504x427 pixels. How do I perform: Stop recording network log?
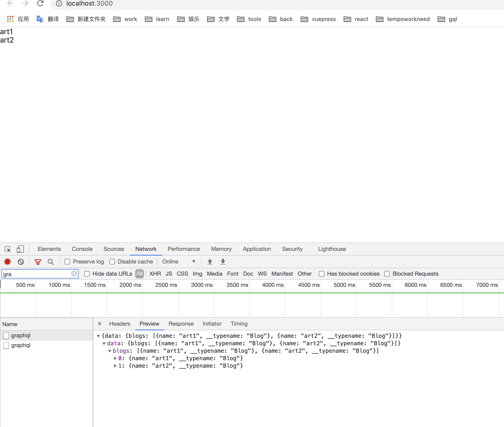pos(7,262)
